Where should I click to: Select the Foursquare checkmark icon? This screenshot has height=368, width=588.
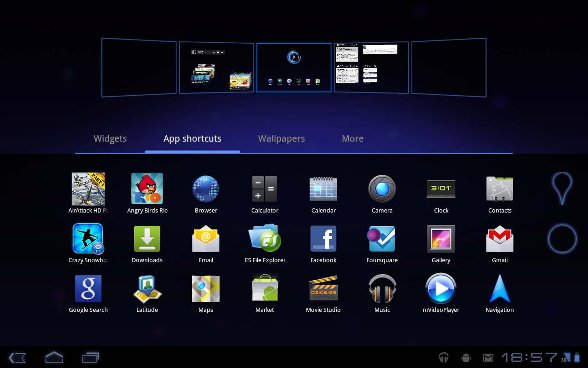click(x=381, y=239)
